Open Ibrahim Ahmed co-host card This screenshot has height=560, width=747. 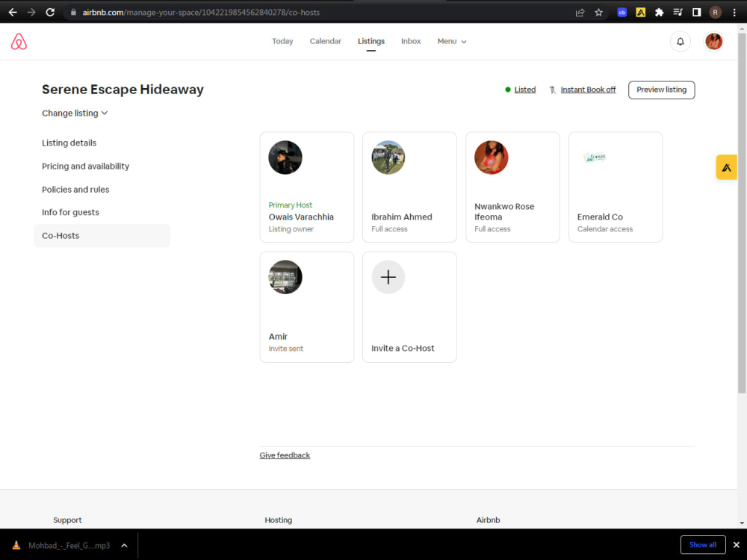pyautogui.click(x=409, y=187)
